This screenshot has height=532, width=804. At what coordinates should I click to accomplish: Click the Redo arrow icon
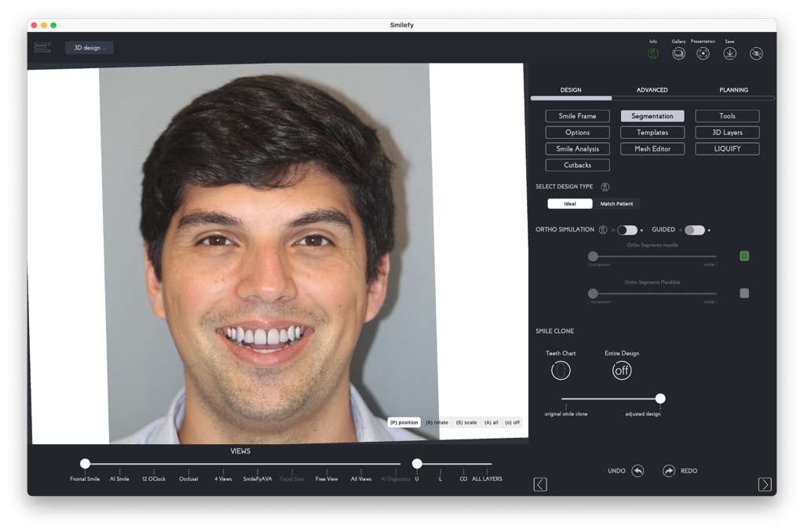(669, 471)
